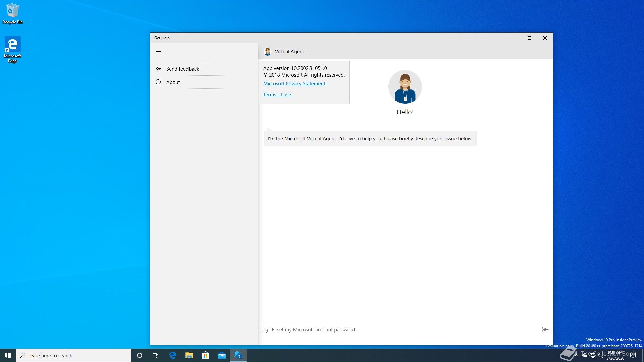The height and width of the screenshot is (362, 644).
Task: Open Task View on the taskbar
Action: click(156, 355)
